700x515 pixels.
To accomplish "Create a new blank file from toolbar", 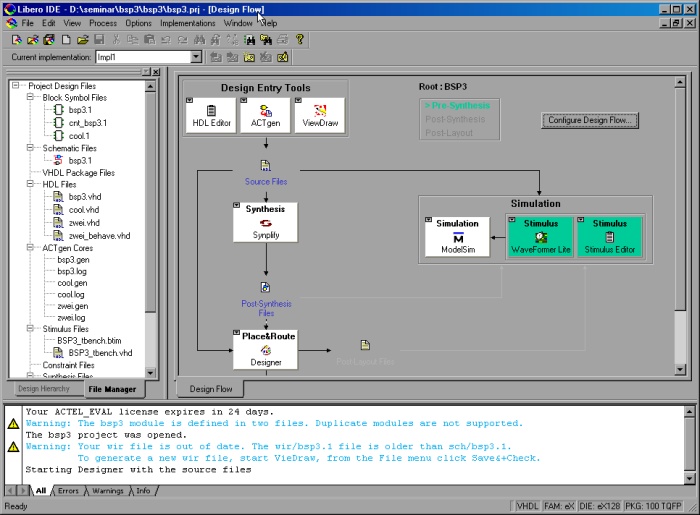I will click(66, 40).
